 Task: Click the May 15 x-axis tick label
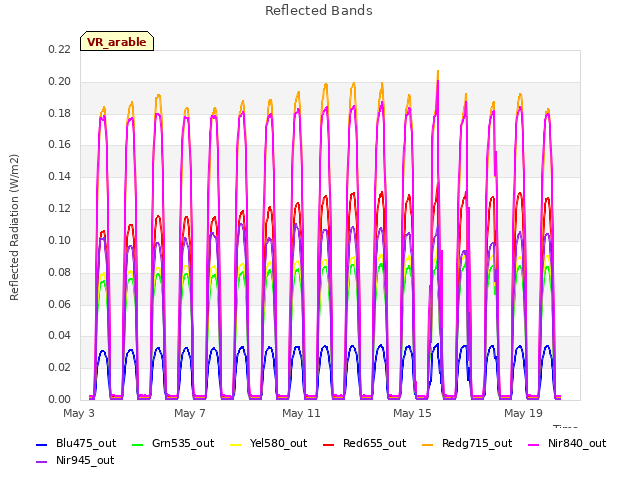412,413
